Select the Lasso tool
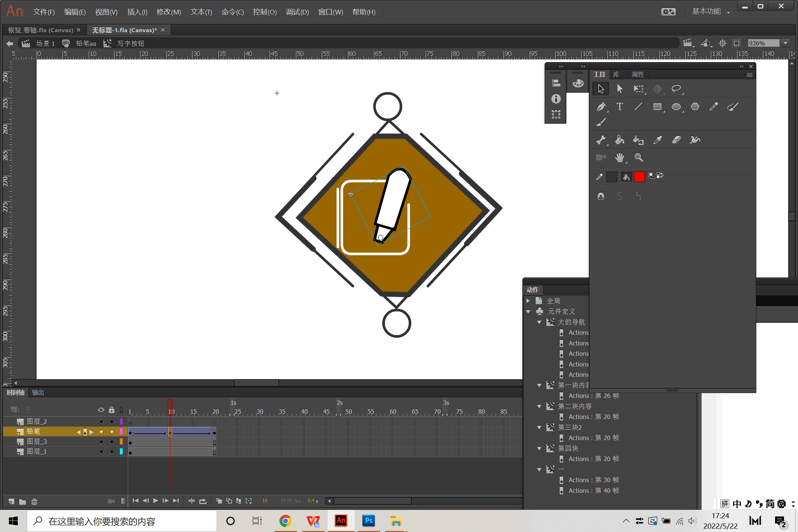The image size is (798, 532). (x=676, y=89)
